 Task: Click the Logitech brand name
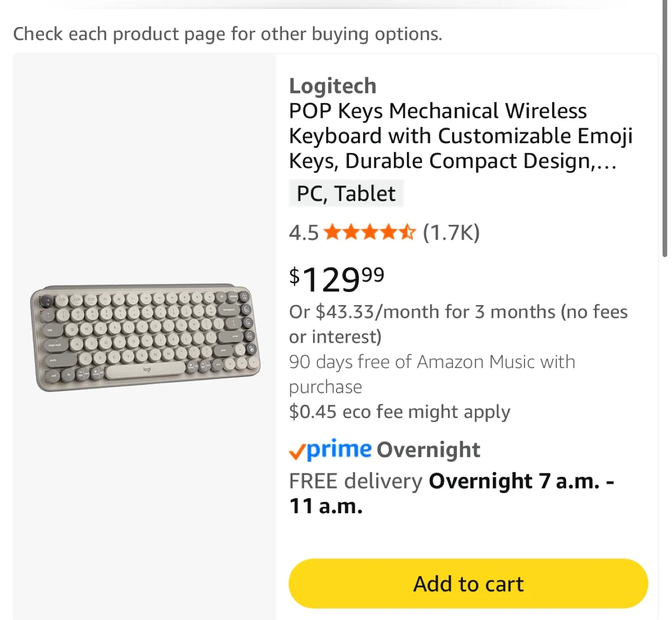tap(332, 86)
